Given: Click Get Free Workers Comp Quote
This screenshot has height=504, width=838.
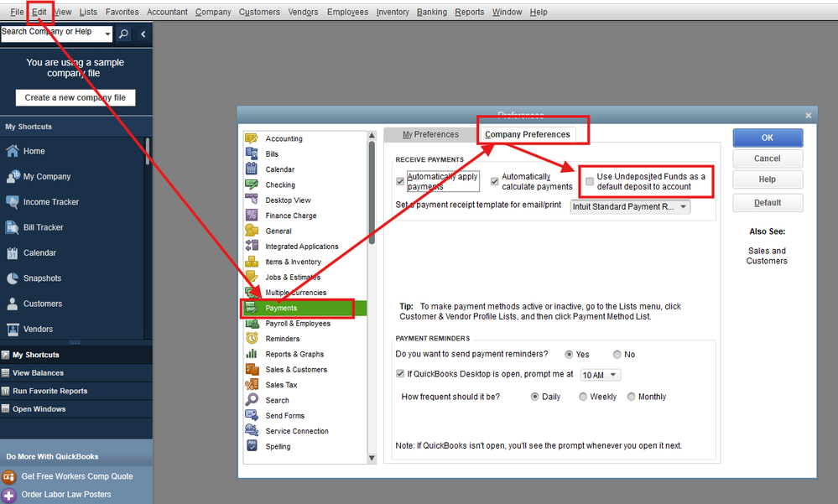Looking at the screenshot, I should coord(77,476).
